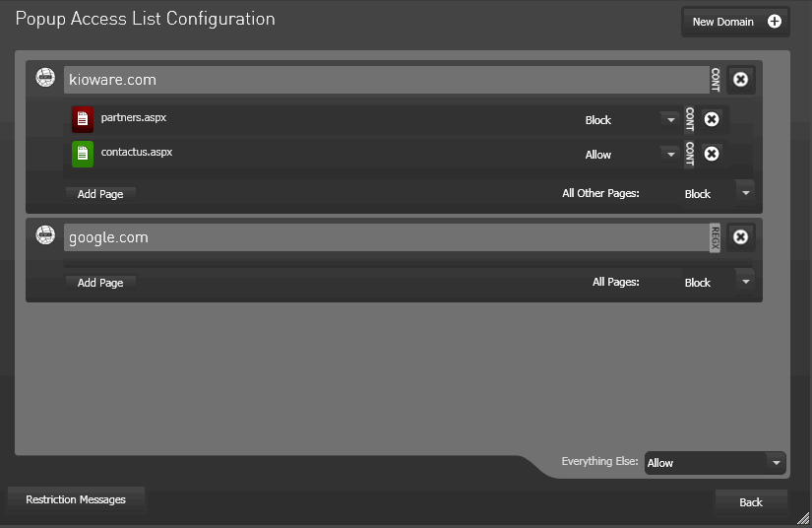Click the All Pages label
This screenshot has height=528, width=812.
pos(616,282)
